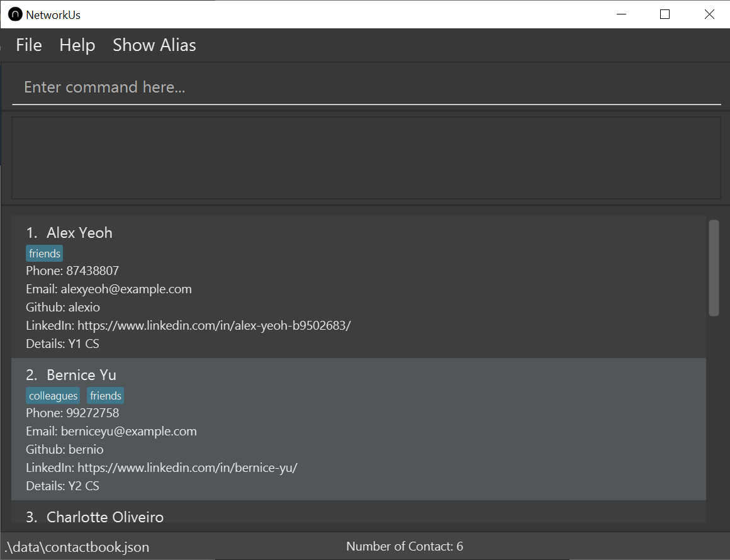The width and height of the screenshot is (730, 560).
Task: Open the File menu
Action: pos(29,45)
